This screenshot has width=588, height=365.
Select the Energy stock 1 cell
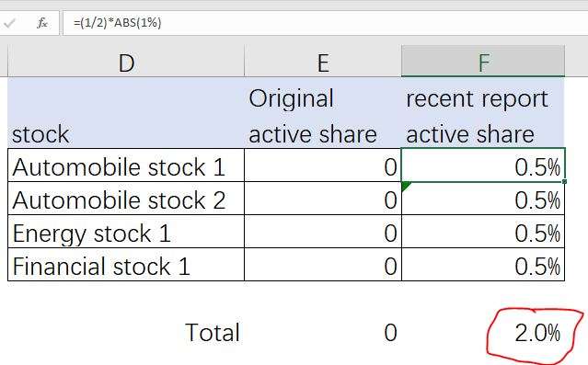click(126, 232)
